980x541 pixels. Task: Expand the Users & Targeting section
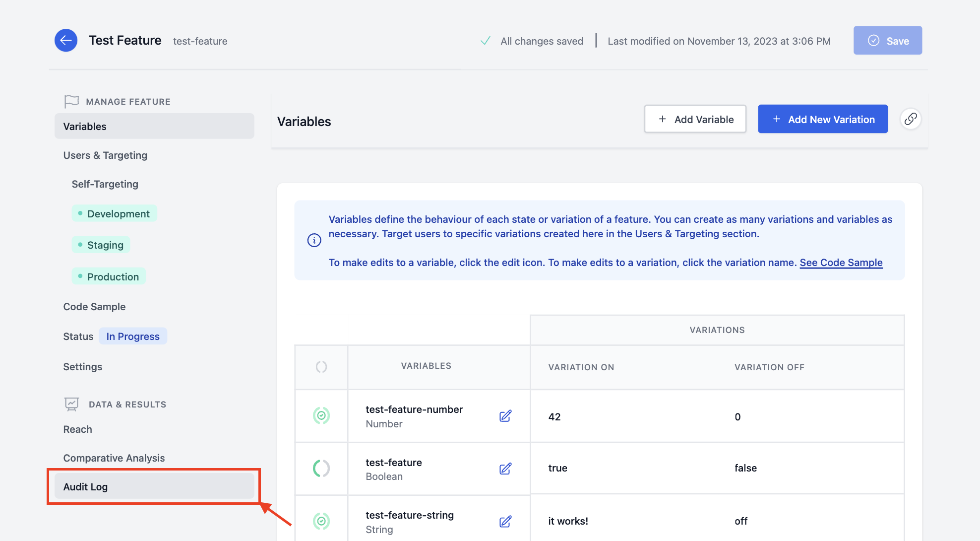coord(105,155)
